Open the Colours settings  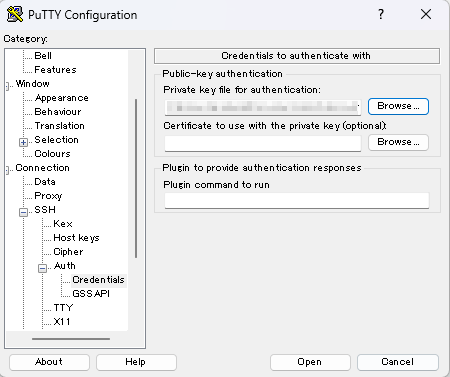pyautogui.click(x=52, y=154)
